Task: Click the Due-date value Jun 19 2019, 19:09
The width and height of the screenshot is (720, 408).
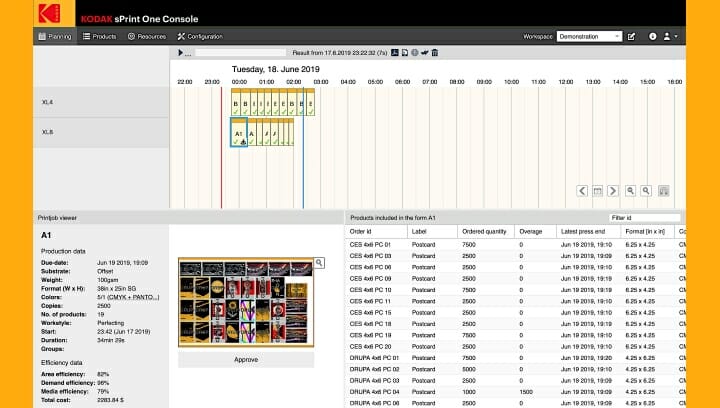Action: 123,263
